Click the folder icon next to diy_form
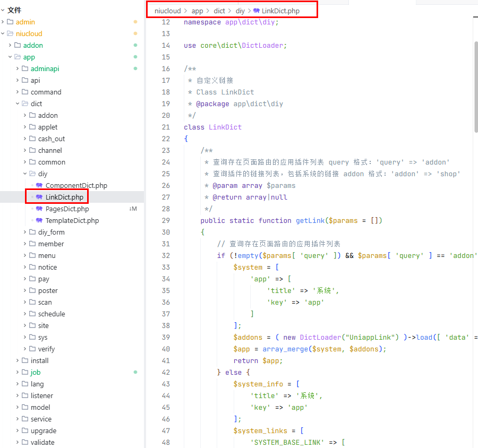The height and width of the screenshot is (448, 478). coord(32,232)
